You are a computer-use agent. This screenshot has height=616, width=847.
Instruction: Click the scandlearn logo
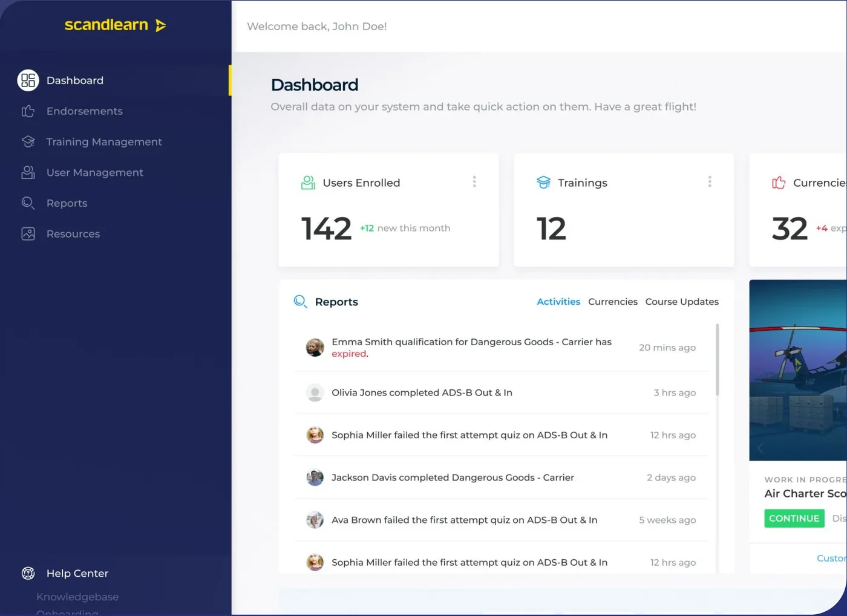[x=116, y=25]
